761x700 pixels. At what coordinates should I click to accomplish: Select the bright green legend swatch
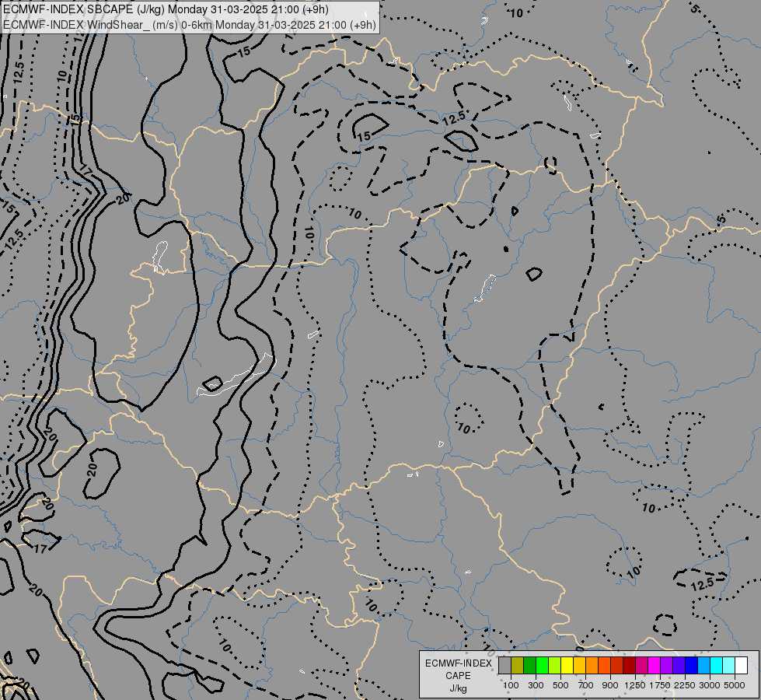click(542, 665)
